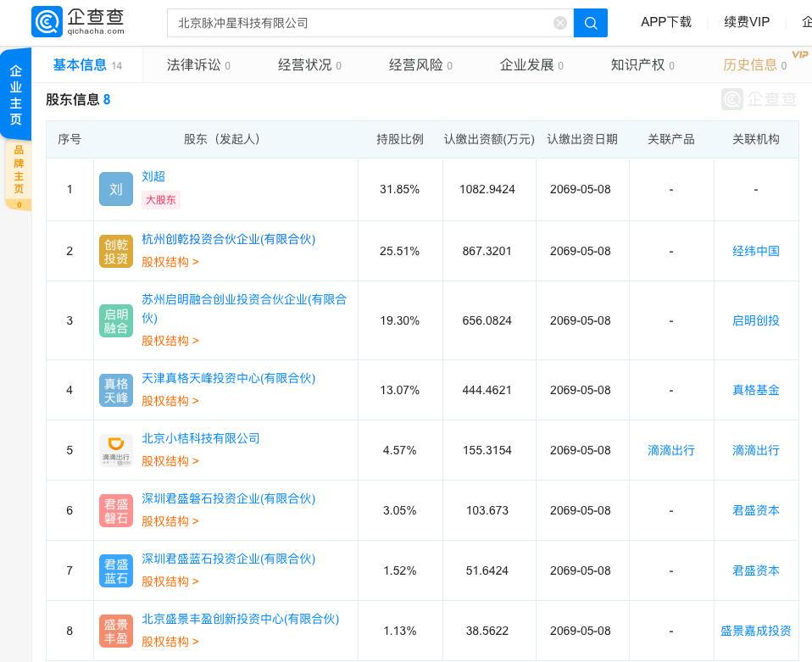Expand 股权结构 for 北京小桔科技
This screenshot has height=662, width=812.
[170, 461]
